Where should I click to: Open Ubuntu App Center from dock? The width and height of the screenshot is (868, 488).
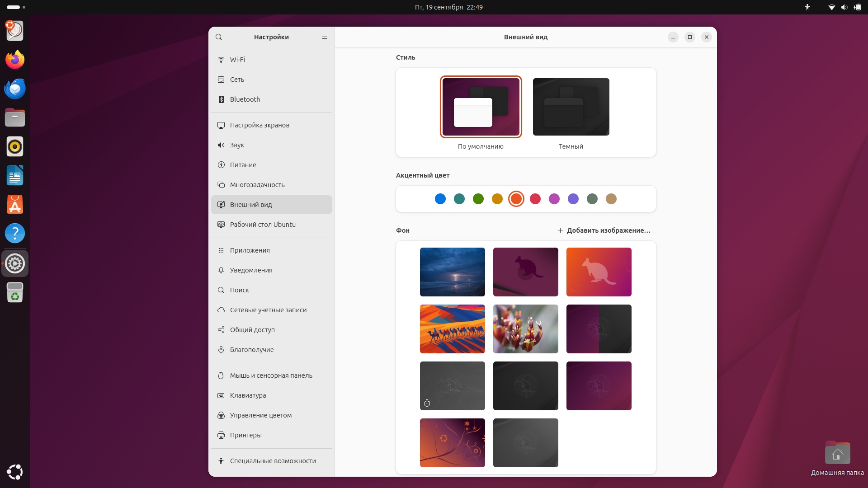[15, 204]
